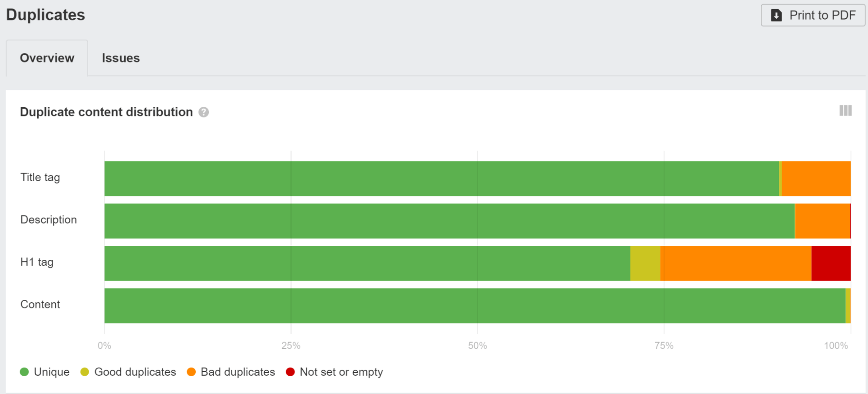The width and height of the screenshot is (868, 394).
Task: Click the Print to PDF button
Action: click(x=812, y=15)
